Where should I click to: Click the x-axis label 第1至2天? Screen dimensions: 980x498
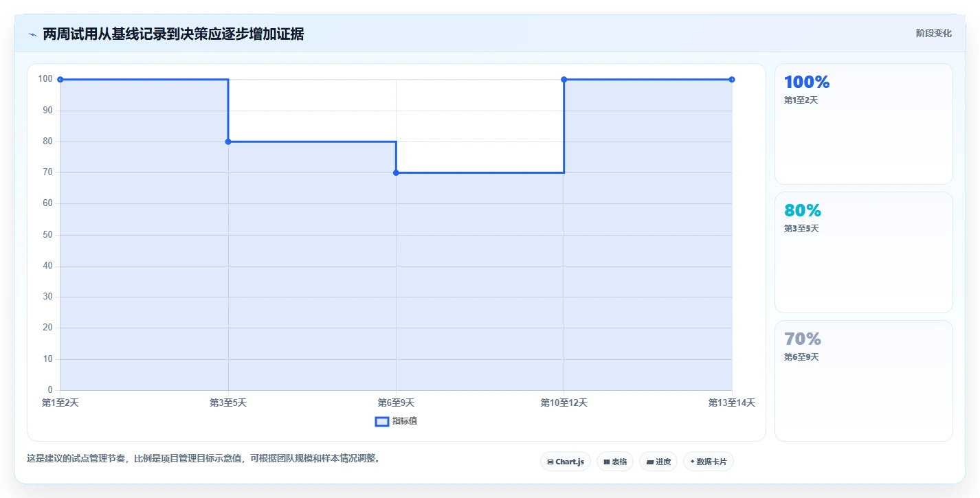click(x=60, y=403)
